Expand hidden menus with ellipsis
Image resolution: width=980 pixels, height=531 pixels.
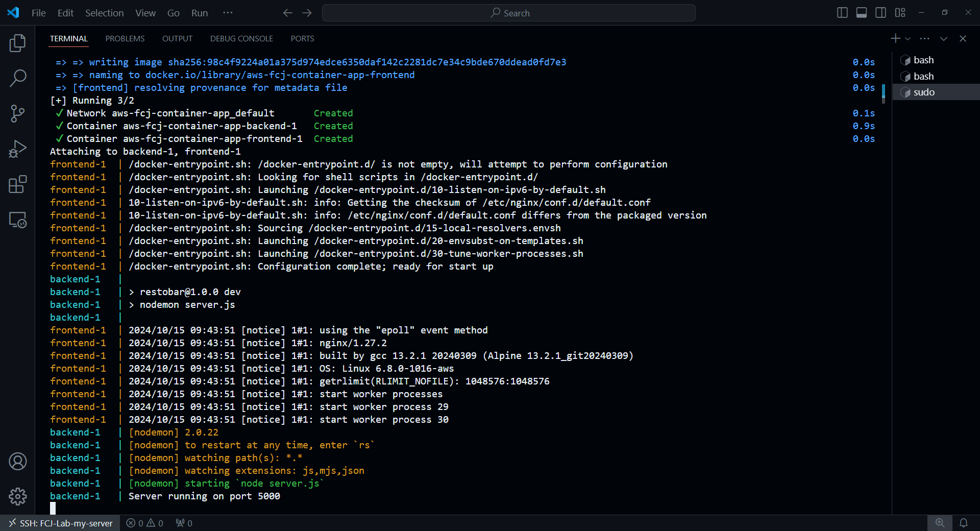pos(228,13)
